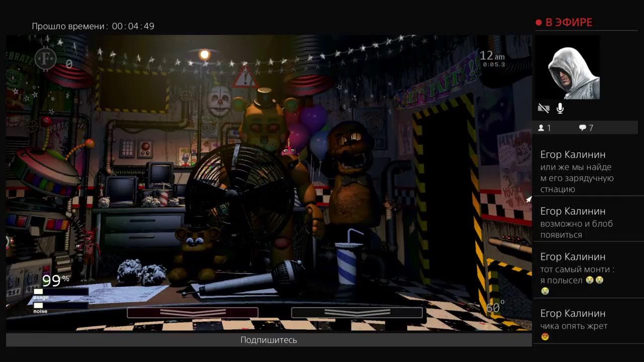Click the 60° temperature readout
644x362 pixels.
tap(495, 307)
